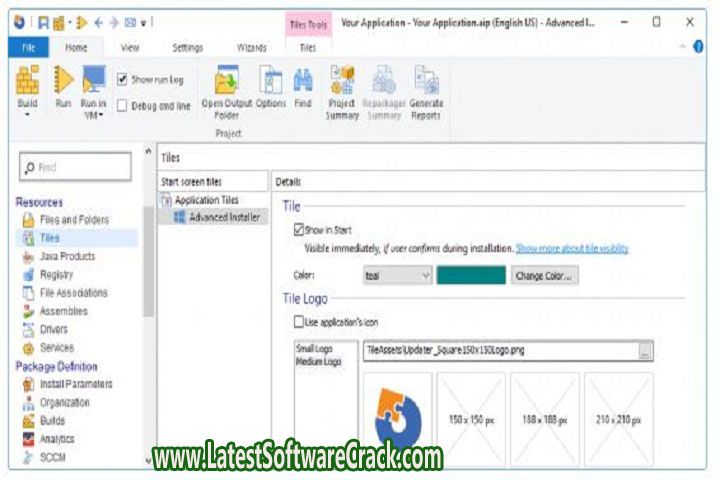This screenshot has width=720, height=480.
Task: Open the Services page
Action: 57,348
